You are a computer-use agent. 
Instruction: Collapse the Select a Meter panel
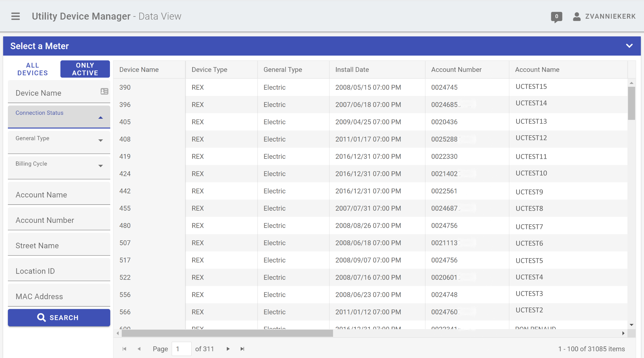pos(629,46)
